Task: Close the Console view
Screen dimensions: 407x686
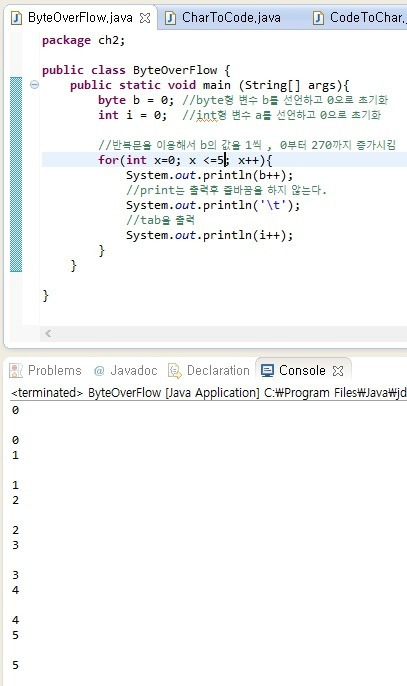Action: click(338, 371)
